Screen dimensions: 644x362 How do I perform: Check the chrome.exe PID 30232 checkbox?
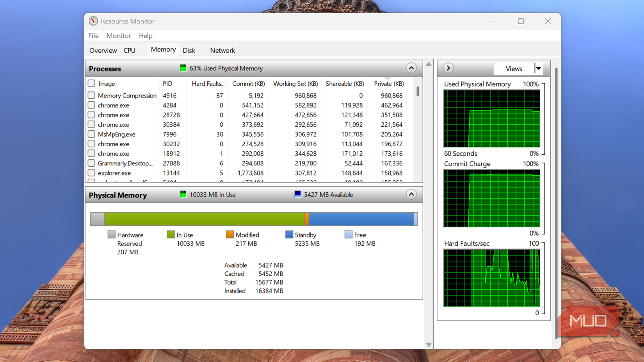pyautogui.click(x=91, y=144)
